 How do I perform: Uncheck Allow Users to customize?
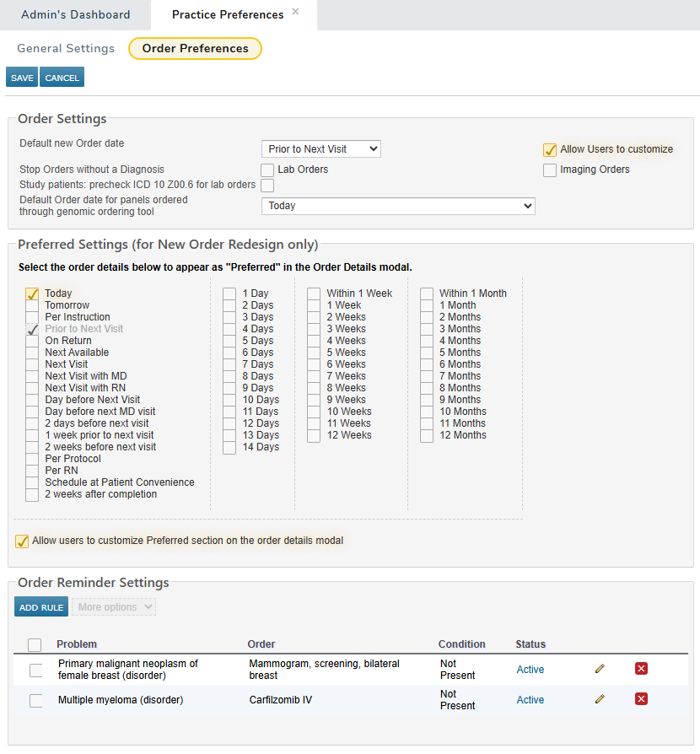(x=550, y=149)
